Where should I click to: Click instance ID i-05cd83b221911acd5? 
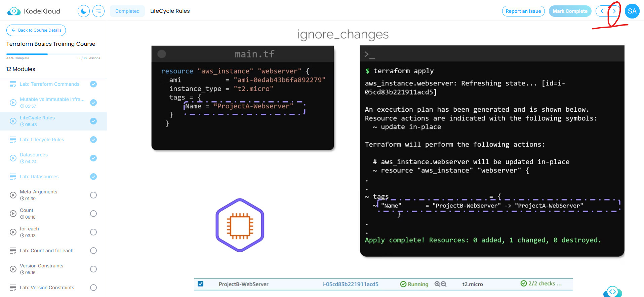tap(351, 284)
